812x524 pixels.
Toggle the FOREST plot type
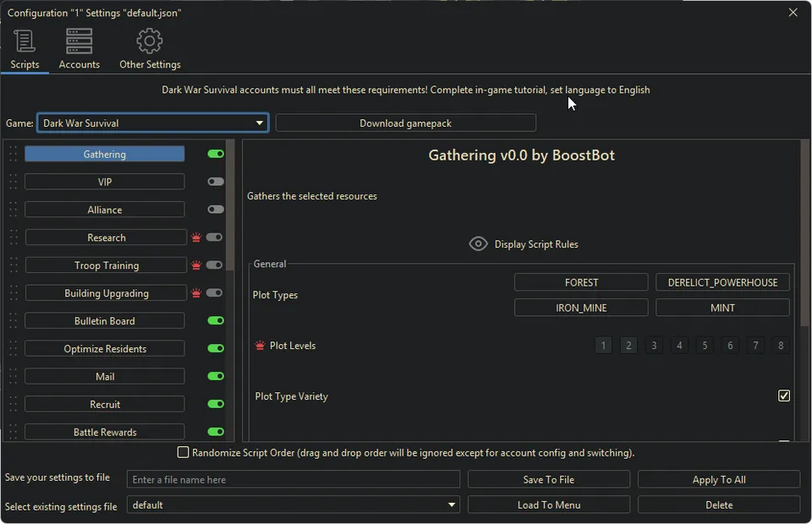click(x=581, y=282)
